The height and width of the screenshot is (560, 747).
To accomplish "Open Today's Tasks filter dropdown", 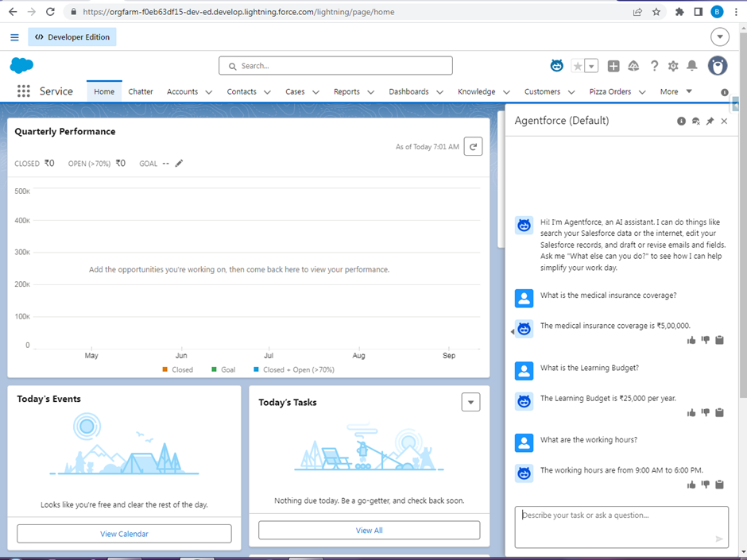I will [470, 402].
